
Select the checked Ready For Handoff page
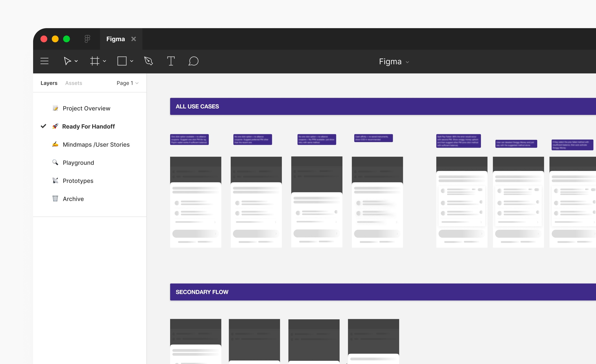coord(88,126)
